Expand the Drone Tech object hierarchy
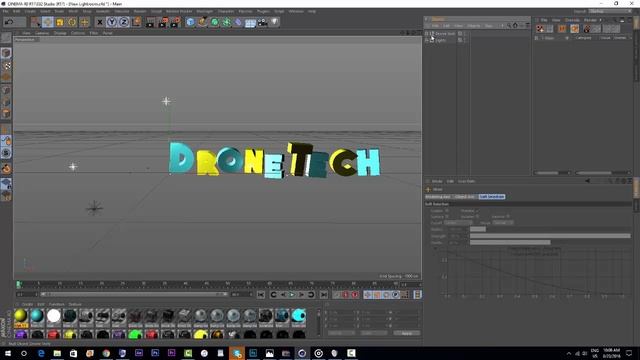 point(427,33)
